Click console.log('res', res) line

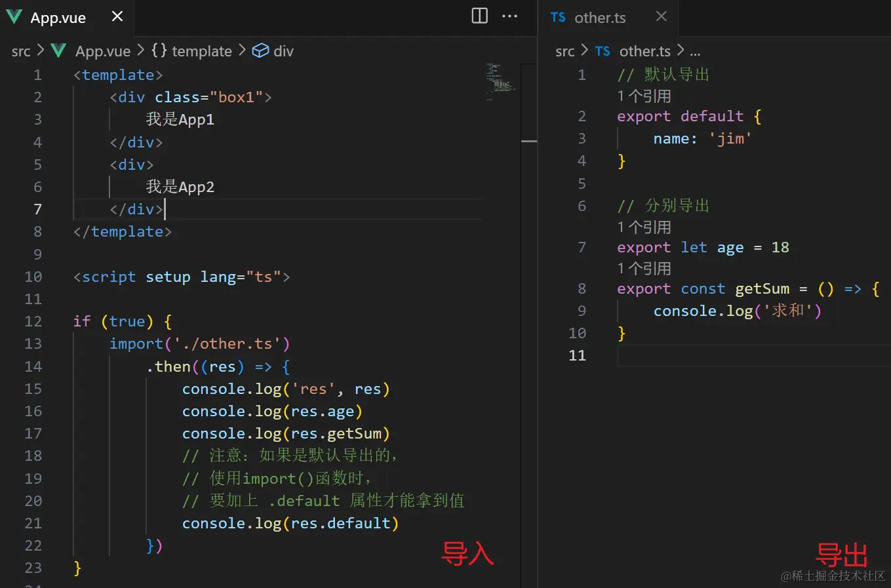(x=286, y=389)
